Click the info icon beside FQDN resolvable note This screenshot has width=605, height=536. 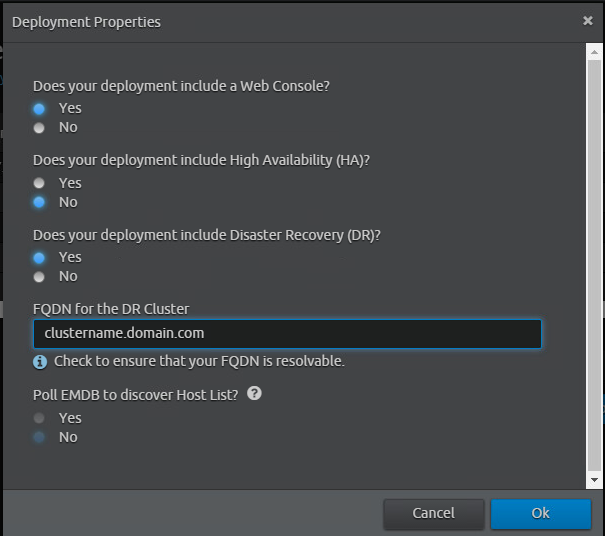click(x=40, y=362)
